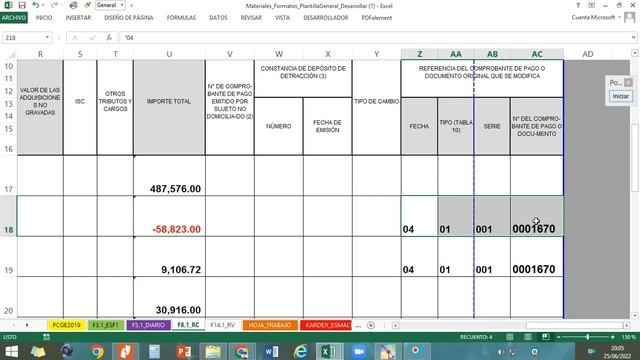Switch to HOJA_TRABAJO sheet tab

click(270, 325)
